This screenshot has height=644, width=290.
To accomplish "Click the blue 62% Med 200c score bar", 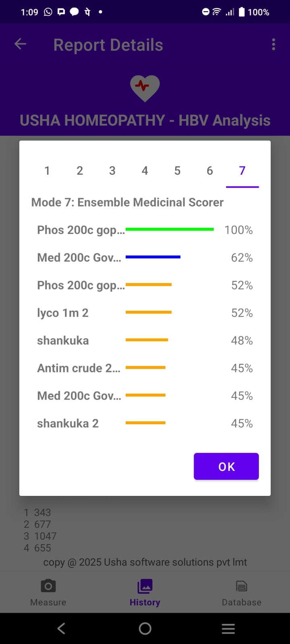I will (x=153, y=257).
